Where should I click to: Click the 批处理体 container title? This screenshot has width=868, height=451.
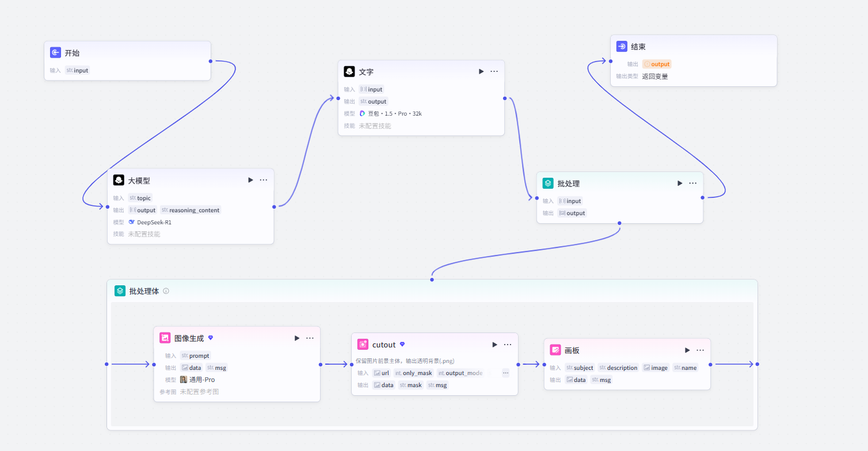tap(144, 291)
